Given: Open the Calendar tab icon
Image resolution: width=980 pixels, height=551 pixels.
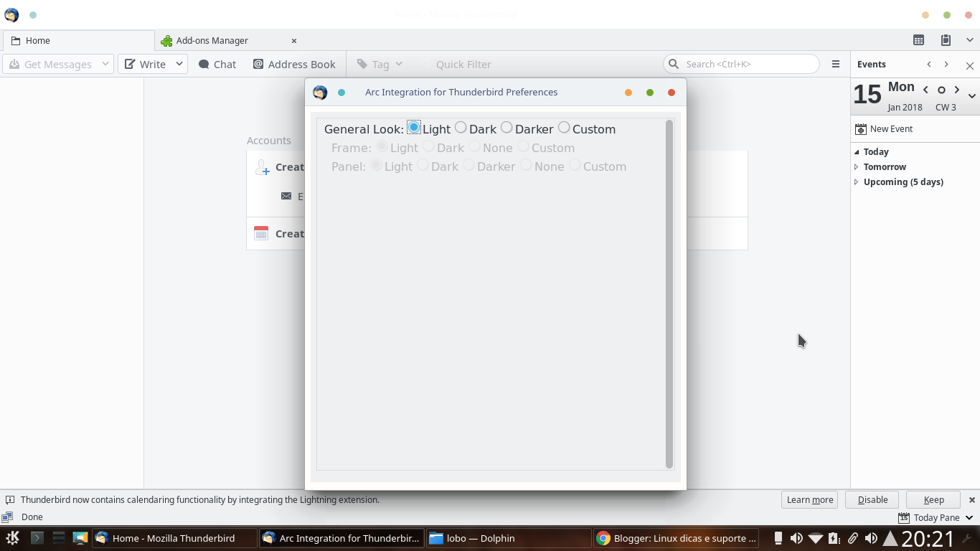Looking at the screenshot, I should point(918,40).
